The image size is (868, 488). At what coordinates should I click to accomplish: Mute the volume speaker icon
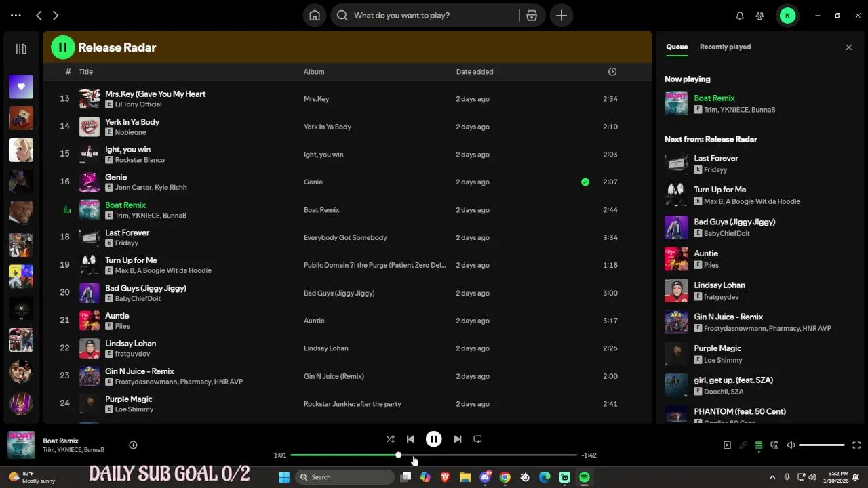click(x=791, y=445)
